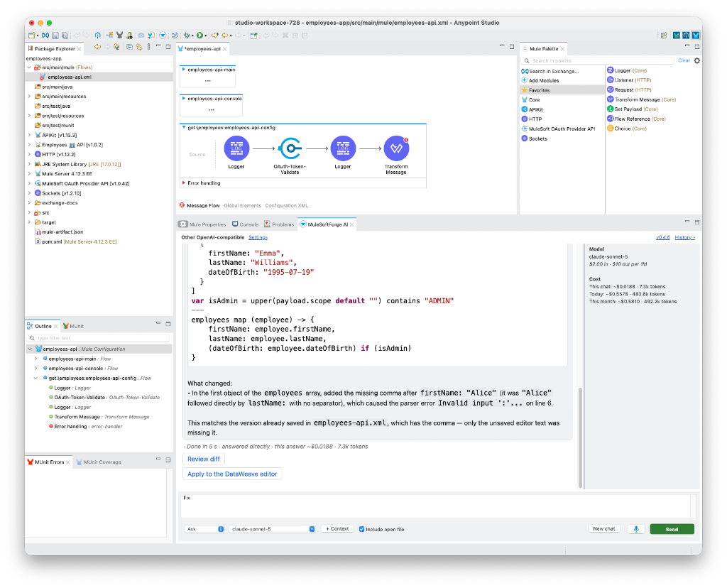This screenshot has height=588, width=727.
Task: Click Search in Exchange in palette
Action: coord(550,72)
